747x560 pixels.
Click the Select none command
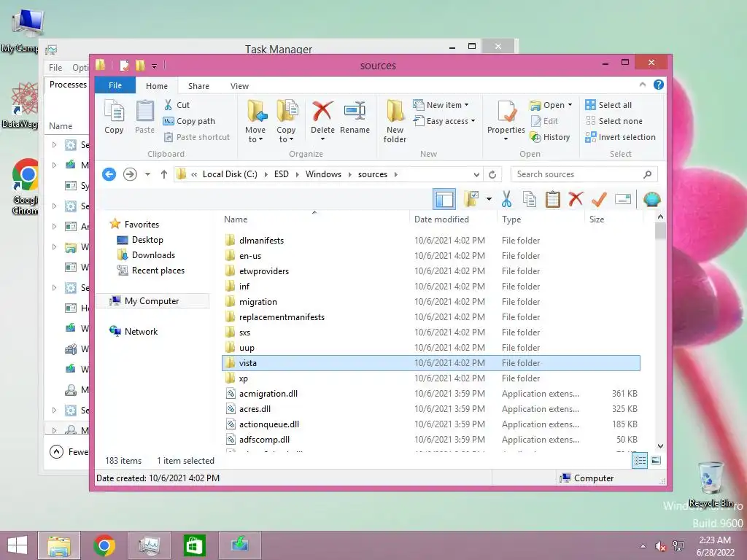[614, 121]
